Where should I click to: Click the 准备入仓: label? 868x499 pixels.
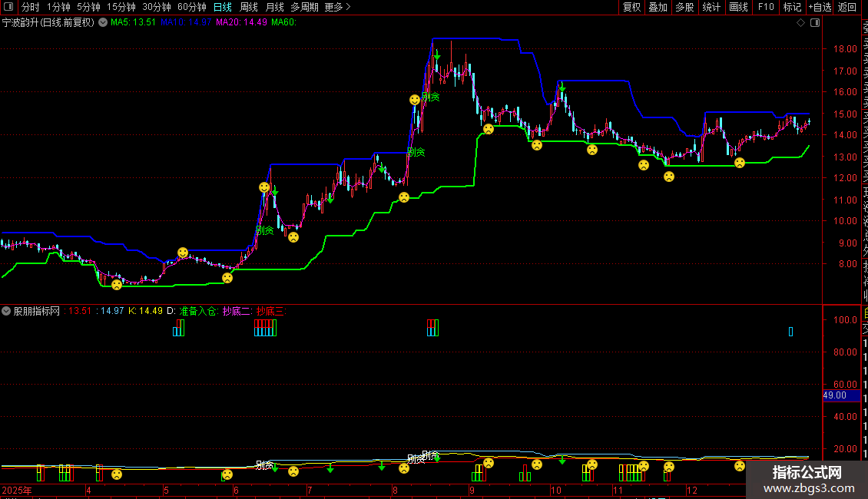click(x=199, y=311)
